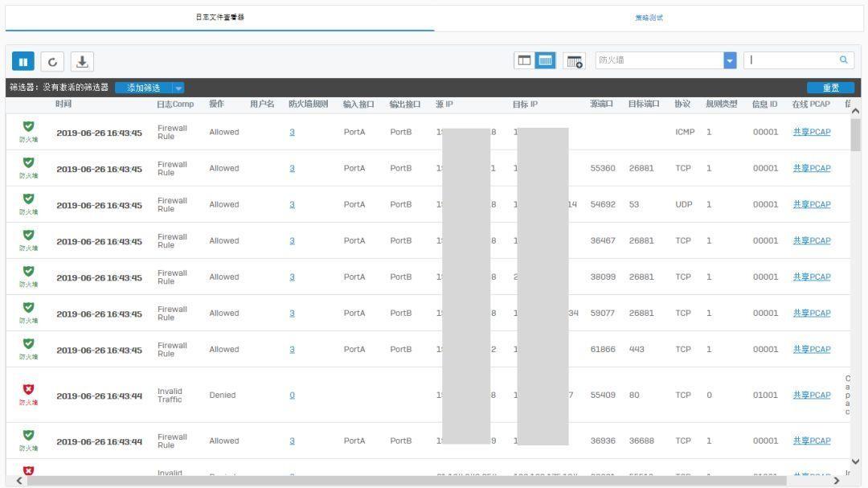Click the 在线 PCAP column header
The image size is (868, 488).
coord(811,105)
